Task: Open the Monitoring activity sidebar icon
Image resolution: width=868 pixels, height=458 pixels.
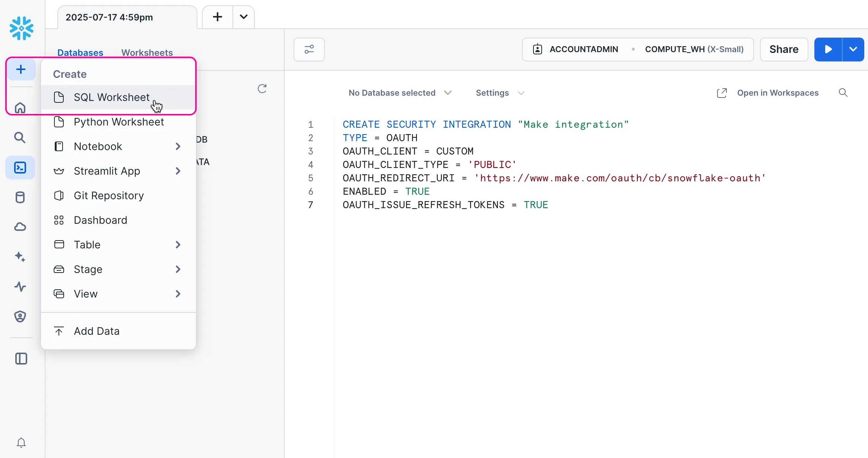Action: [x=20, y=287]
